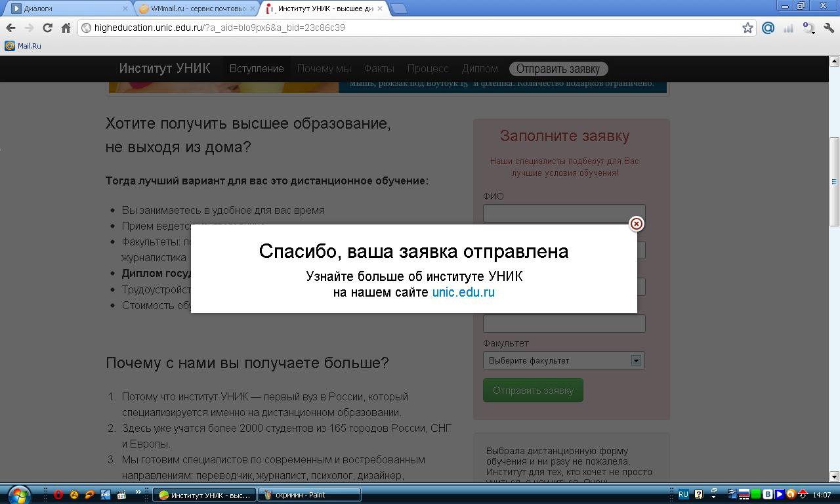Open the unic.edu.ru link in the popup

click(x=463, y=293)
